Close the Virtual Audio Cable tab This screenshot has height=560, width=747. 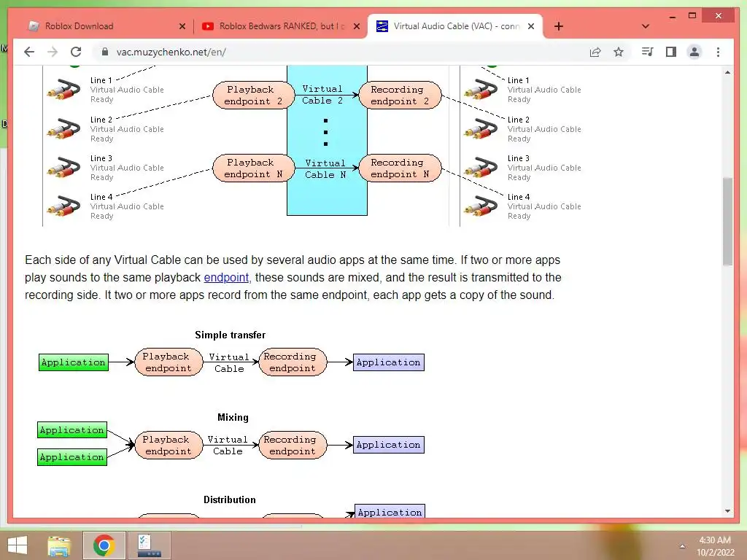click(x=531, y=26)
